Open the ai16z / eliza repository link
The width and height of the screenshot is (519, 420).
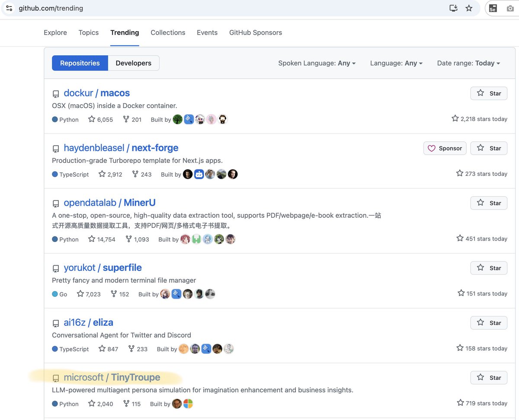point(89,322)
